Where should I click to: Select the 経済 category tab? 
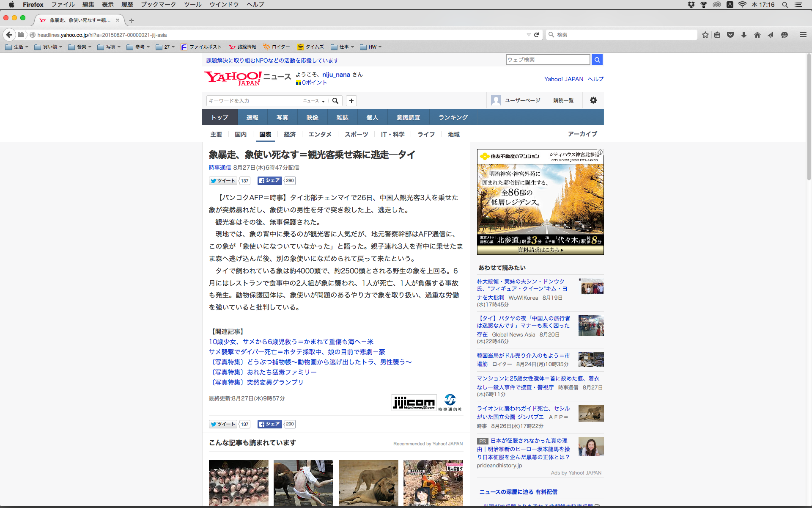point(290,134)
